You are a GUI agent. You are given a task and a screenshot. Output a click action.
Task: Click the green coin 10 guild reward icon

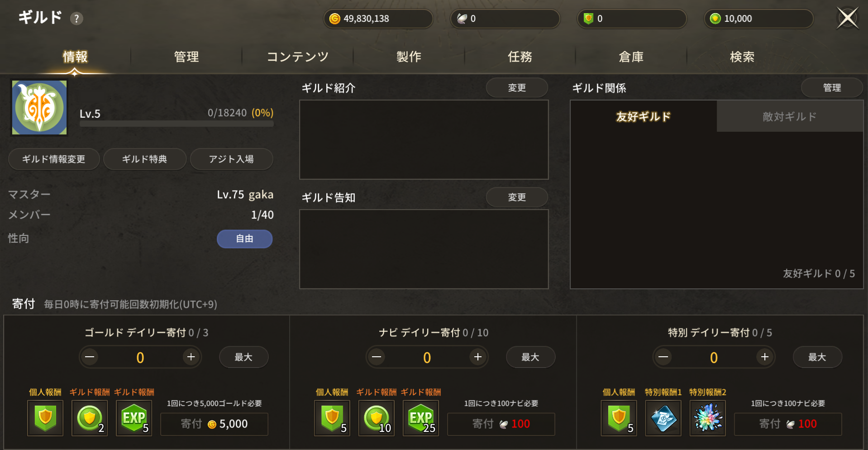(377, 418)
